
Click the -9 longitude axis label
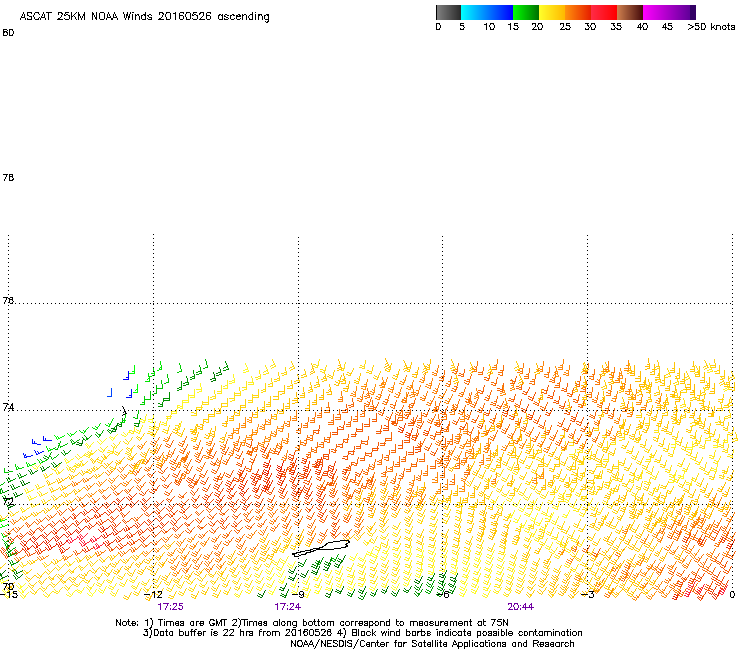298,595
